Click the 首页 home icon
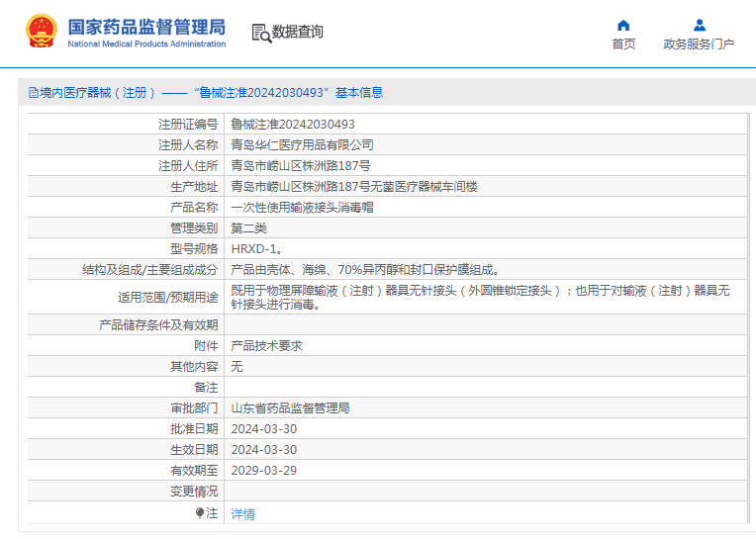756x539 pixels. pos(623,25)
